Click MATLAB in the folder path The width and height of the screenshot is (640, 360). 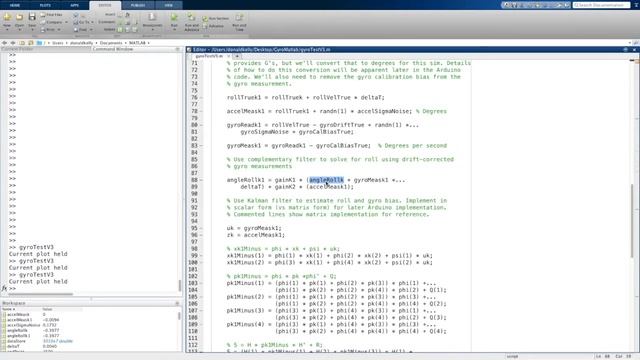(137, 43)
